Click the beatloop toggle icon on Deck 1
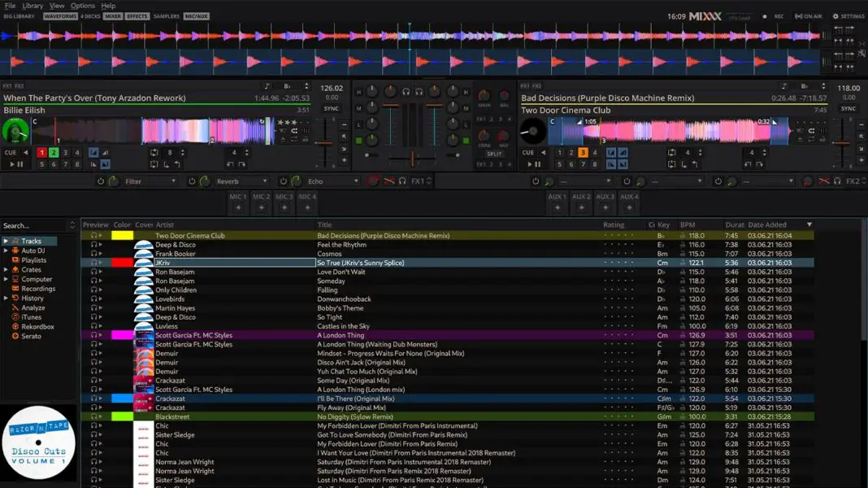 (x=154, y=152)
